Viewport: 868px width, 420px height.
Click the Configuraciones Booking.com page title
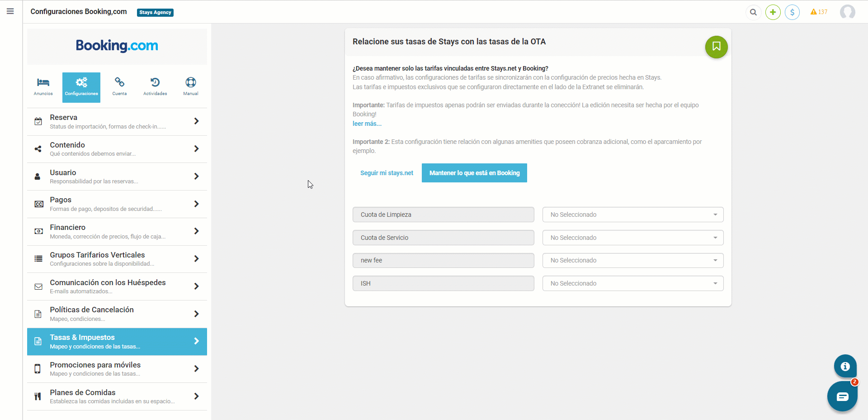pyautogui.click(x=79, y=12)
